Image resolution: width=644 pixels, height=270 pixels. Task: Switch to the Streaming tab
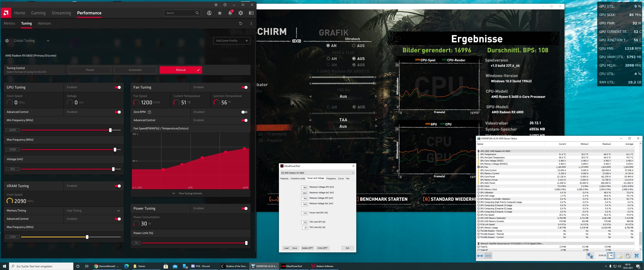click(61, 13)
